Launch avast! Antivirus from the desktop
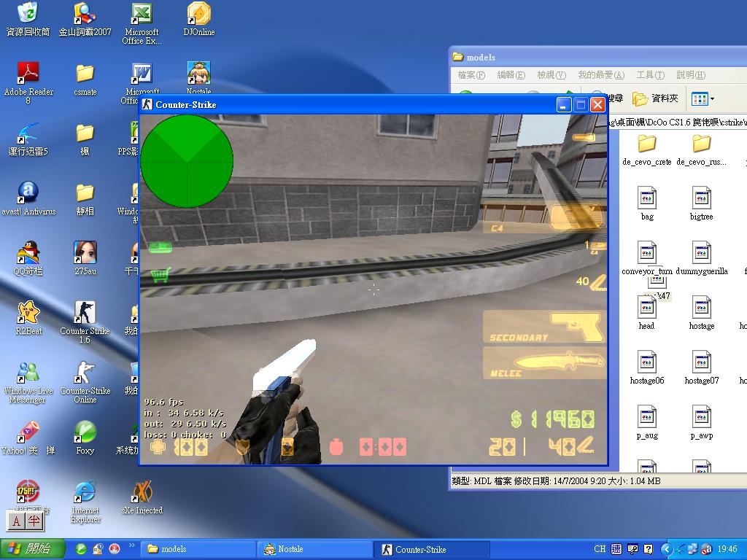This screenshot has height=560, width=747. tap(28, 193)
